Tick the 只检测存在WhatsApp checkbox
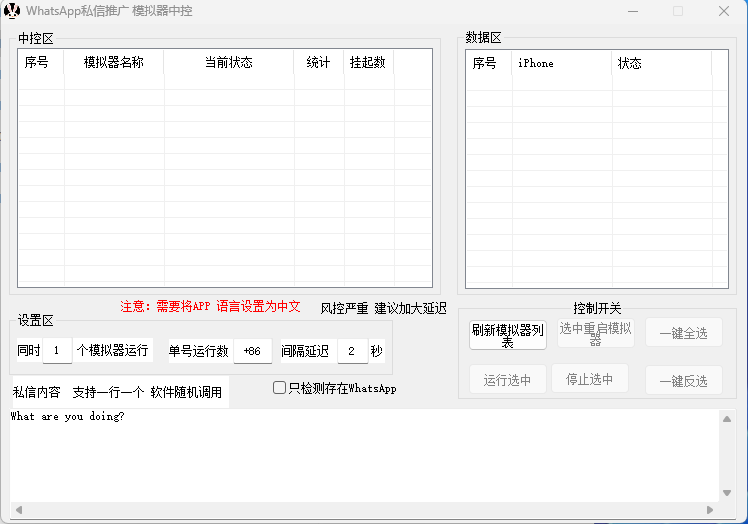Viewport: 748px width, 524px height. (x=280, y=388)
